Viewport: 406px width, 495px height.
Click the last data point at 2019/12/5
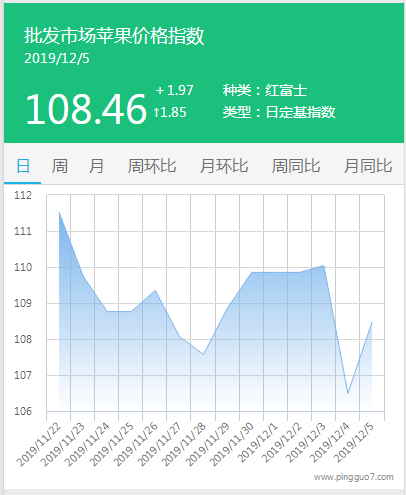pyautogui.click(x=372, y=323)
